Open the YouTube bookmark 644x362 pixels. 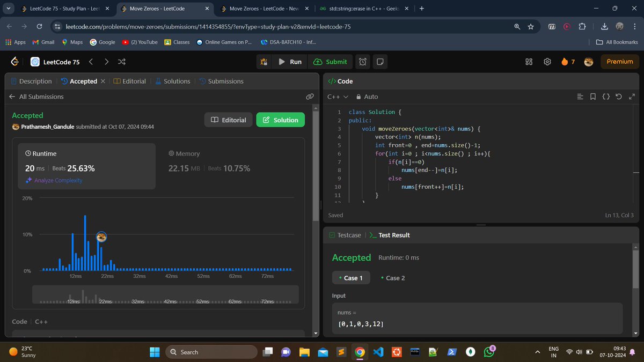pos(140,42)
